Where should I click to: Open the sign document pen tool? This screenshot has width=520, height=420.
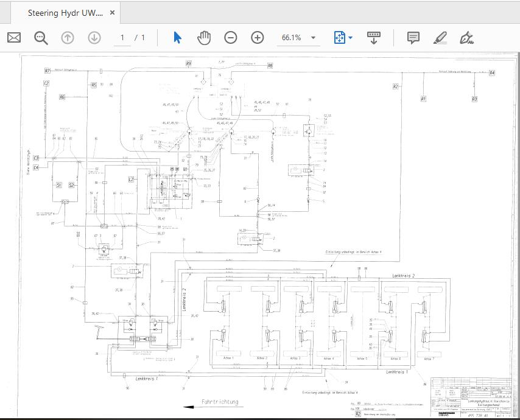(467, 38)
